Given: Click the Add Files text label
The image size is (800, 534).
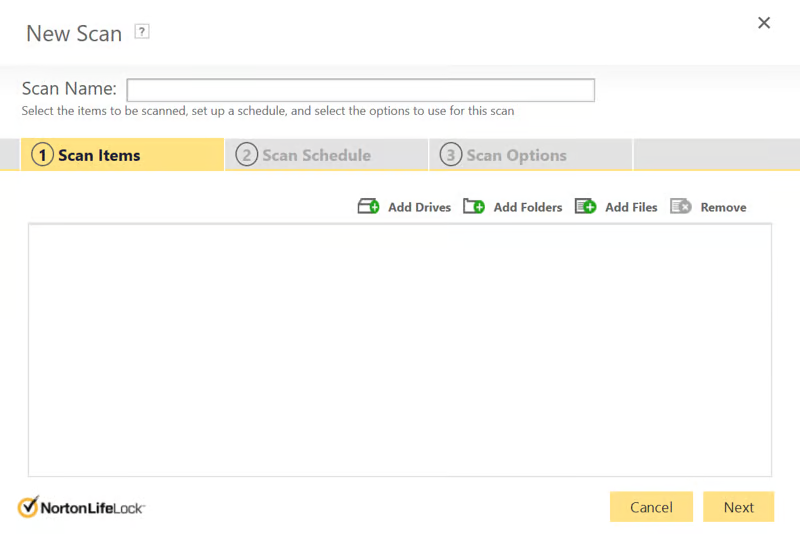Looking at the screenshot, I should pos(631,207).
